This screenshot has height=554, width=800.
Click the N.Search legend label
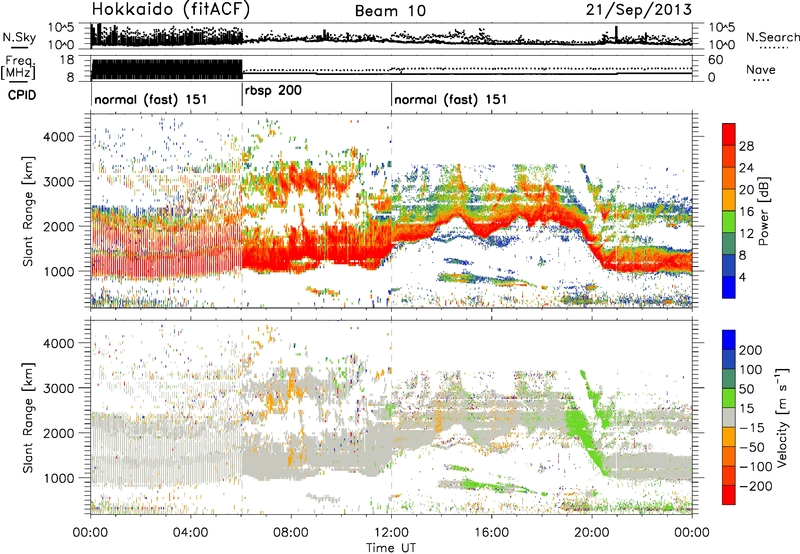[x=772, y=37]
